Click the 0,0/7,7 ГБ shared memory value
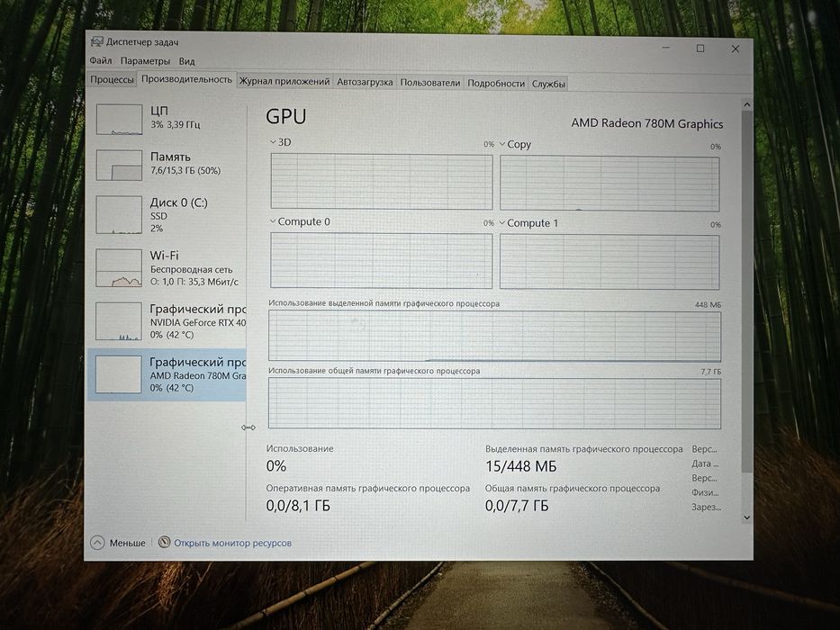 (517, 505)
